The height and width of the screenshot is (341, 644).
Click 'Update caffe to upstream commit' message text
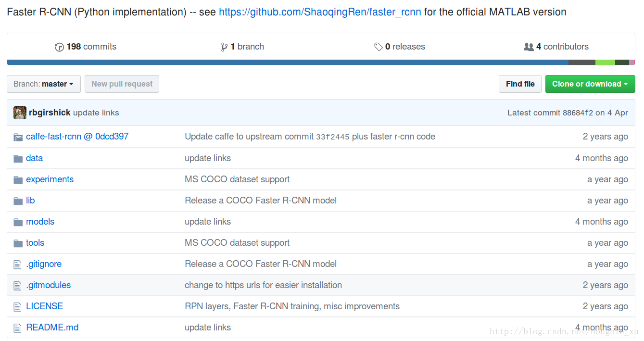pos(249,137)
